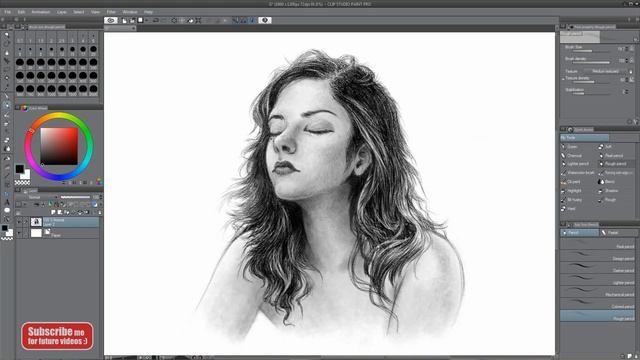This screenshot has width=640, height=360.
Task: Open the Brush density dynamics button
Action: (631, 60)
